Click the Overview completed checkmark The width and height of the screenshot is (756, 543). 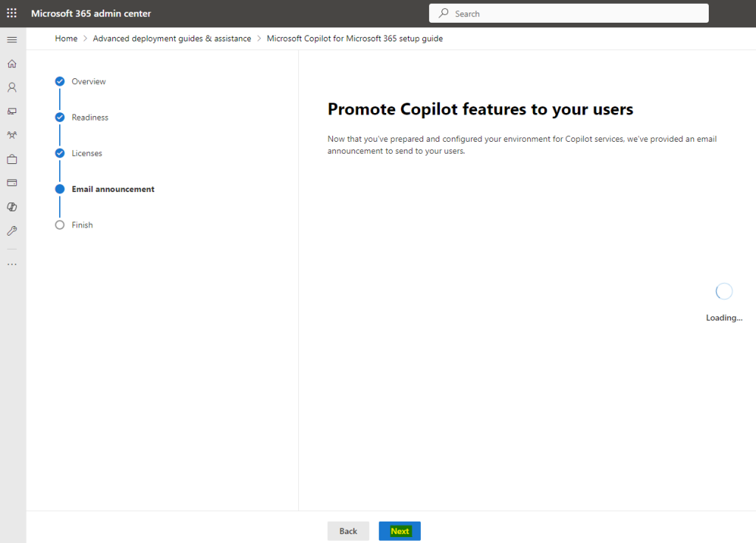coord(60,81)
